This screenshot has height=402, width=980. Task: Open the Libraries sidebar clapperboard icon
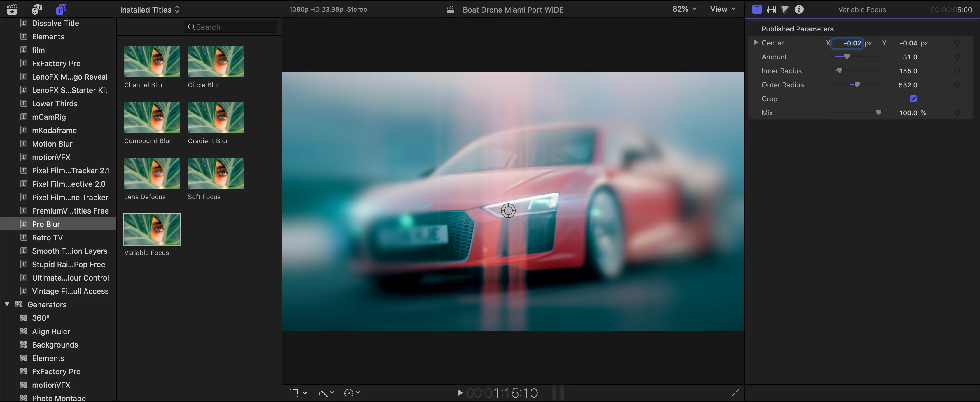(x=12, y=9)
